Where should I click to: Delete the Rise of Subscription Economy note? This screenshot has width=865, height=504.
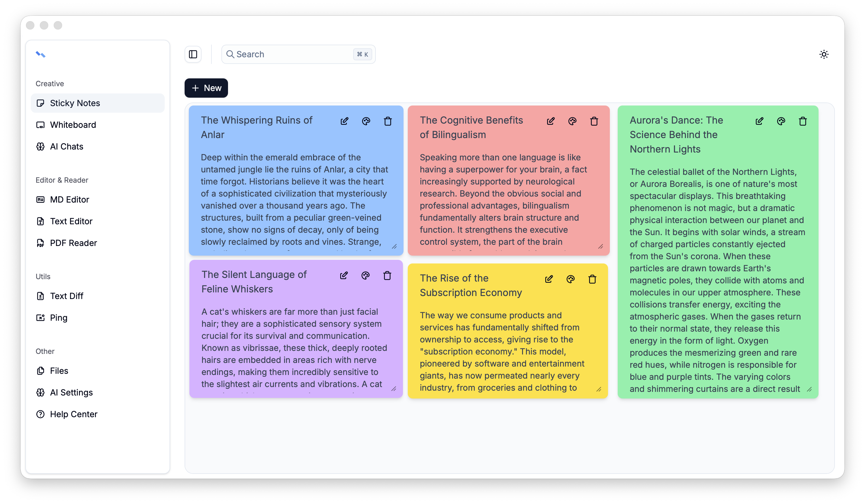(x=592, y=279)
